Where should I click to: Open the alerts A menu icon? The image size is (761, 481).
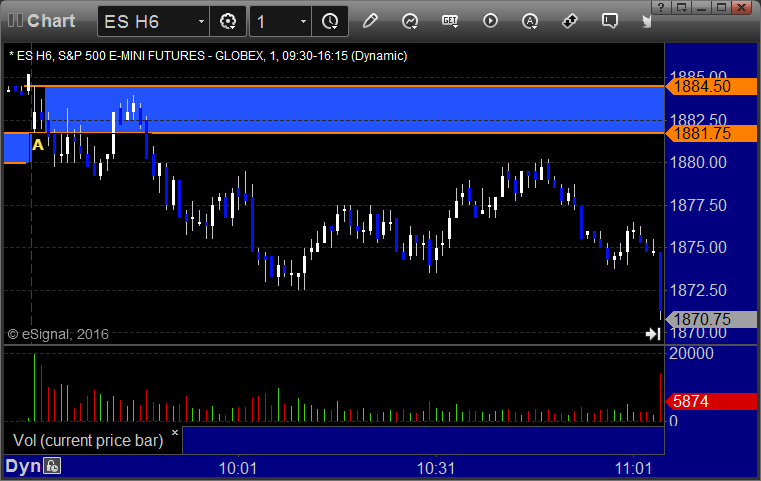pyautogui.click(x=529, y=21)
